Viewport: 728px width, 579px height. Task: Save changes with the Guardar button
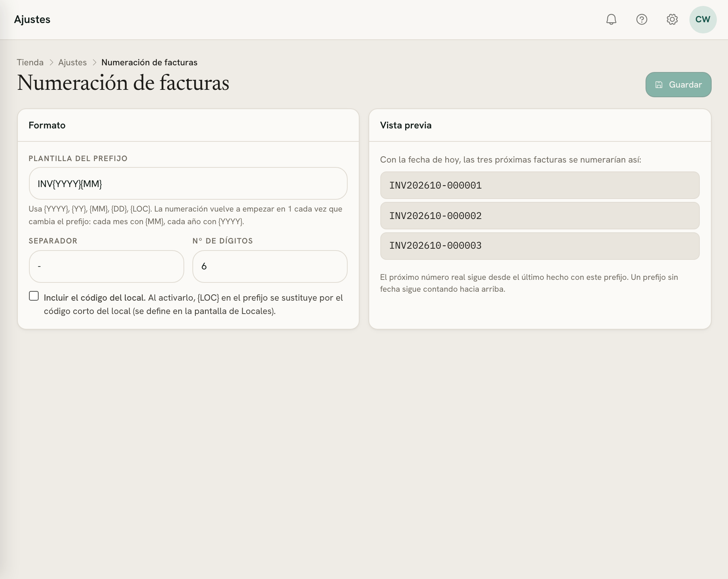tap(678, 85)
